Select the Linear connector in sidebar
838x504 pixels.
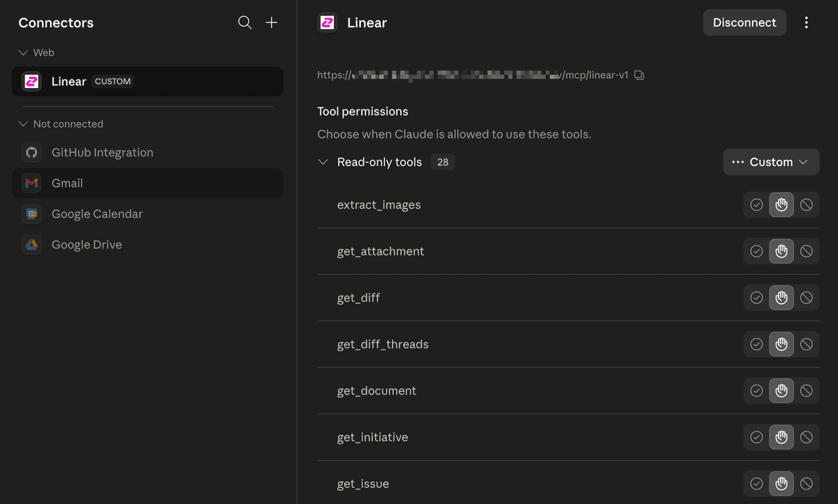pos(147,81)
